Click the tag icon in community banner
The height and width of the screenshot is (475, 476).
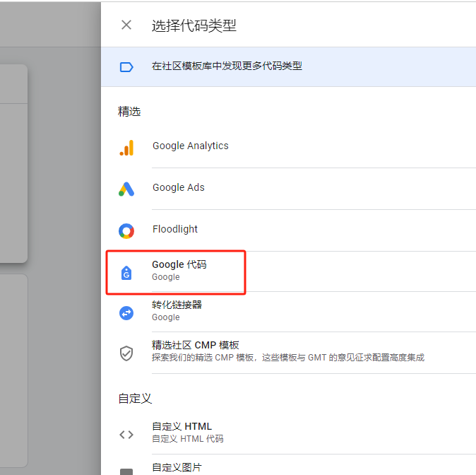[x=126, y=66]
